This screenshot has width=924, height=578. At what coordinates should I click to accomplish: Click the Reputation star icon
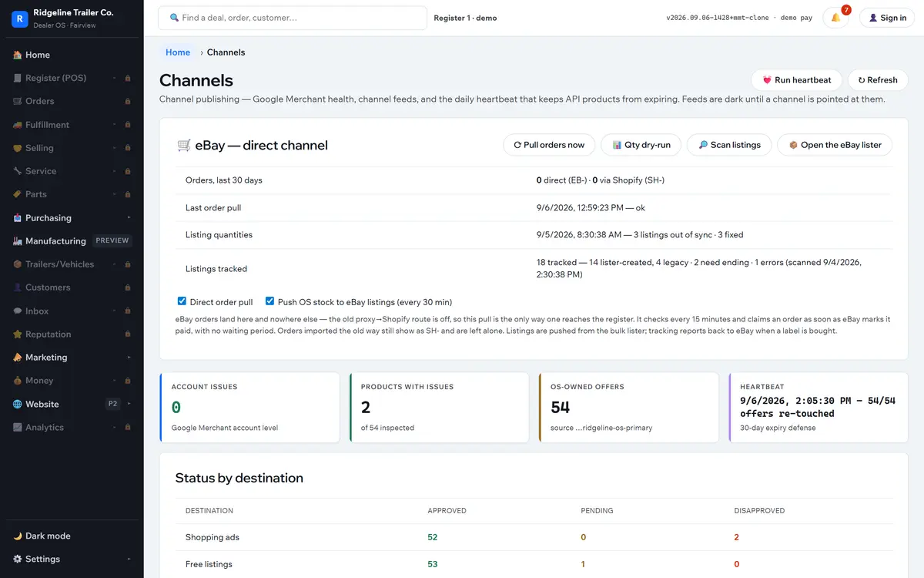[18, 334]
